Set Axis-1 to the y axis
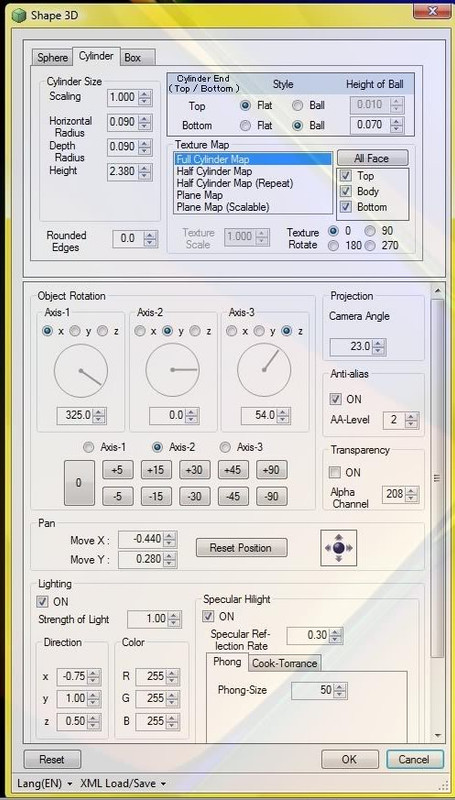455x800 pixels. point(75,332)
